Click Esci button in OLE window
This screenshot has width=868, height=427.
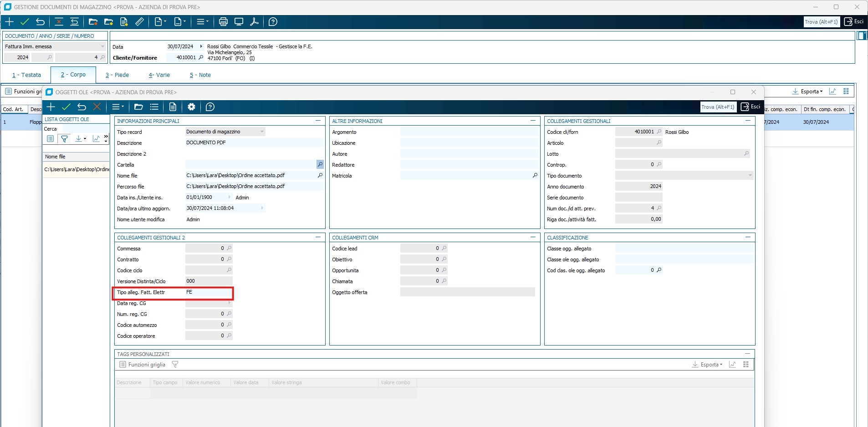pos(751,107)
